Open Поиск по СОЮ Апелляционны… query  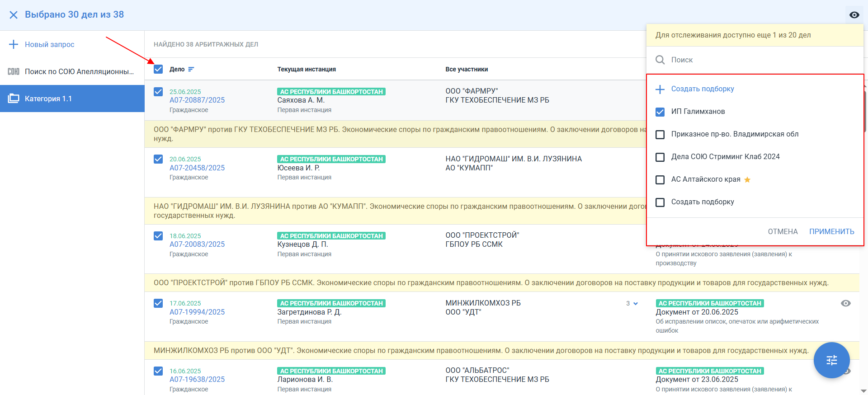pyautogui.click(x=72, y=71)
